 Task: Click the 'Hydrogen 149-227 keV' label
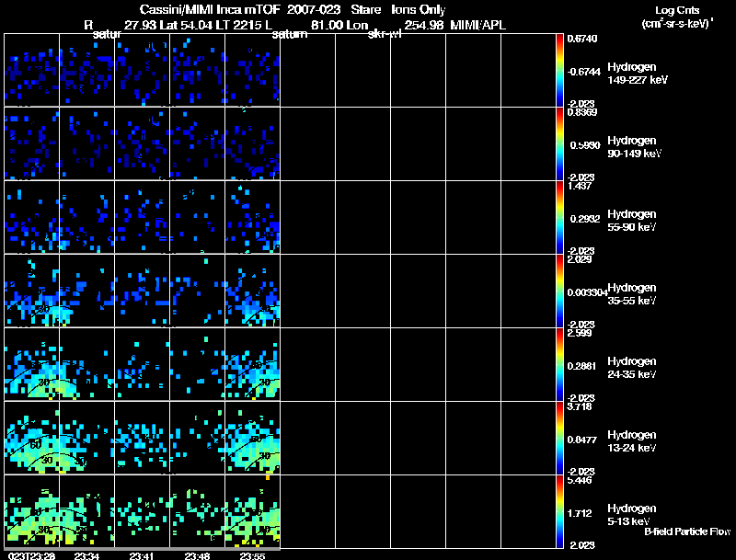pos(637,74)
